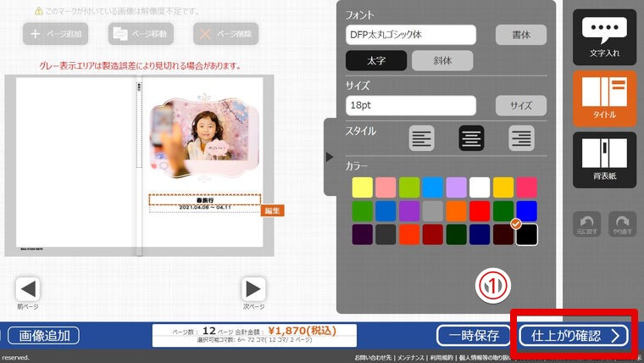644x363 pixels.
Task: Pick the yellow color swatch
Action: [x=362, y=187]
